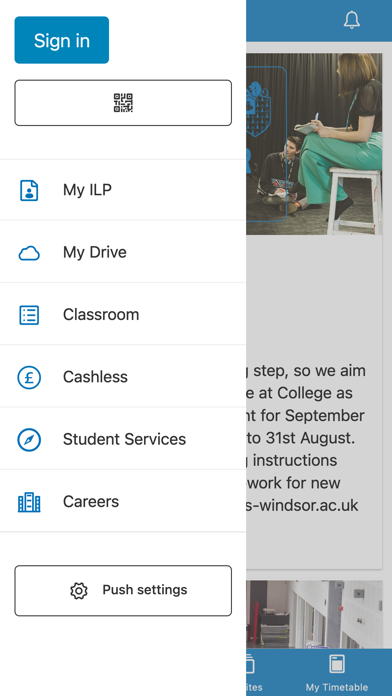Click the My Drive cloud icon
This screenshot has height=696, width=392.
[29, 253]
